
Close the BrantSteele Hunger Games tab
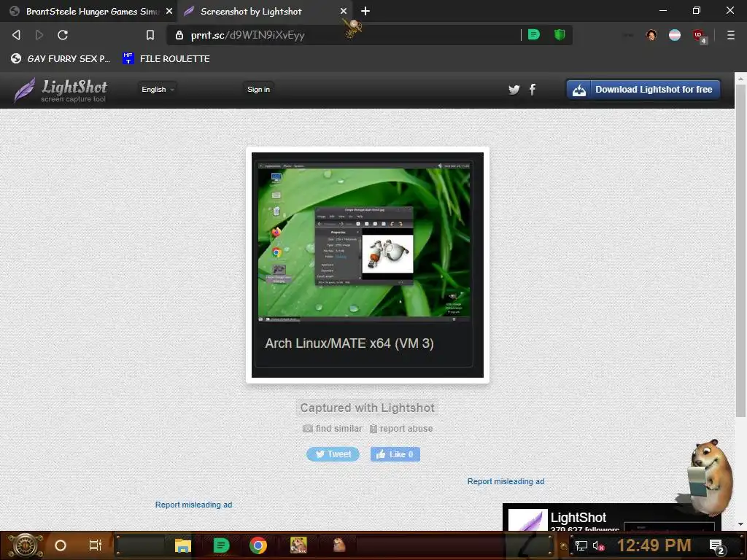(x=169, y=10)
